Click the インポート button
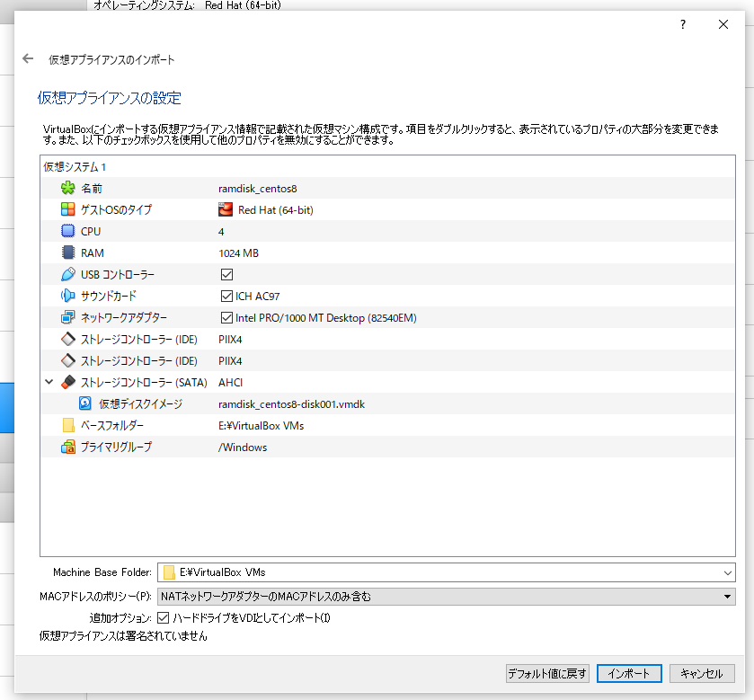Image resolution: width=754 pixels, height=700 pixels. click(629, 674)
